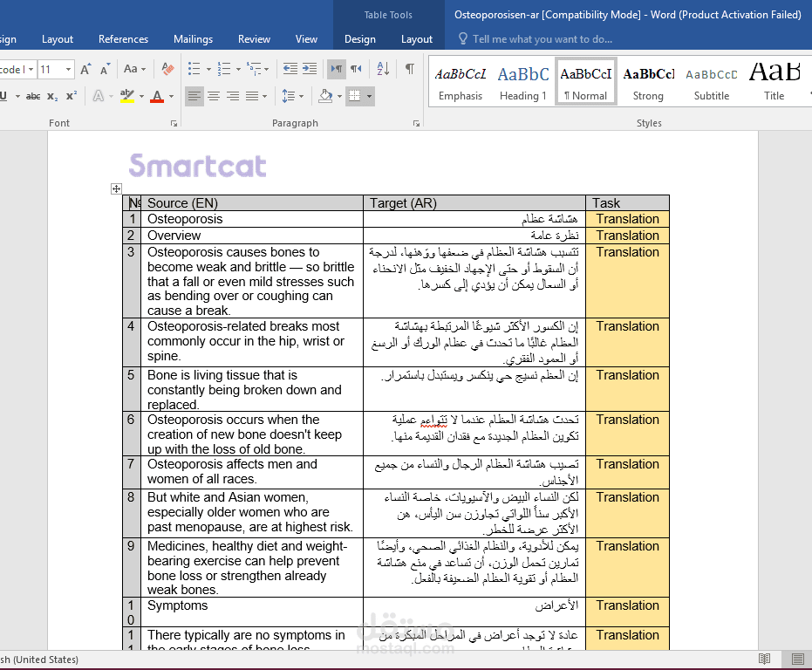Decrease paragraph indent
The image size is (812, 670).
[290, 69]
